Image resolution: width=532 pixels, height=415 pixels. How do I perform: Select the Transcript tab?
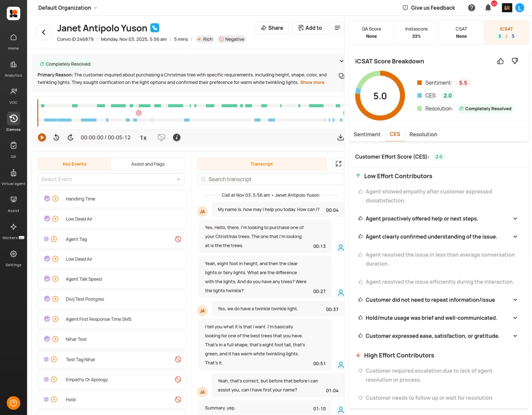coord(262,164)
